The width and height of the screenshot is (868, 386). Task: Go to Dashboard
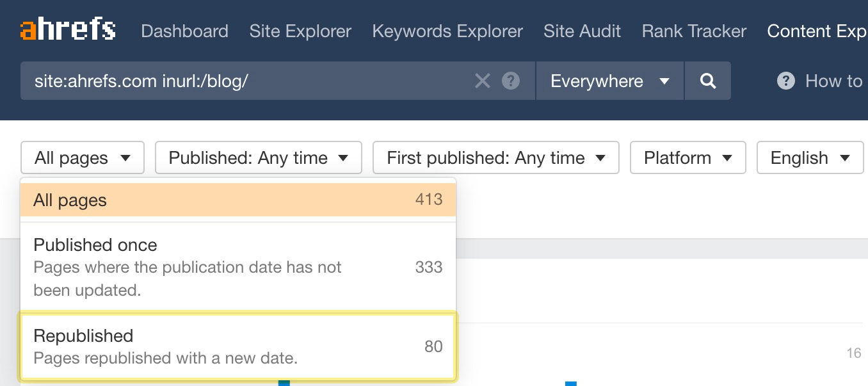184,31
